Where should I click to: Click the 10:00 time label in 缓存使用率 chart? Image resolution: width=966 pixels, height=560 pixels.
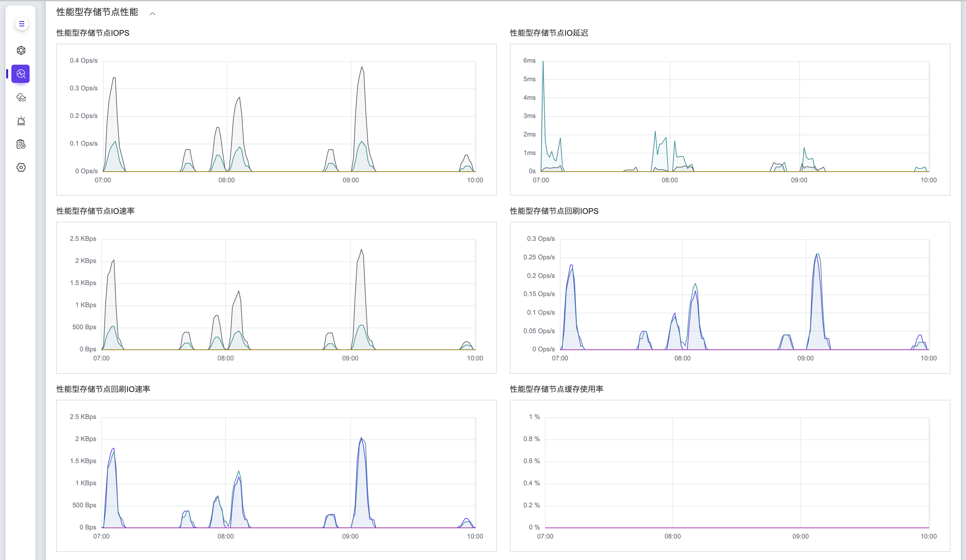(928, 536)
